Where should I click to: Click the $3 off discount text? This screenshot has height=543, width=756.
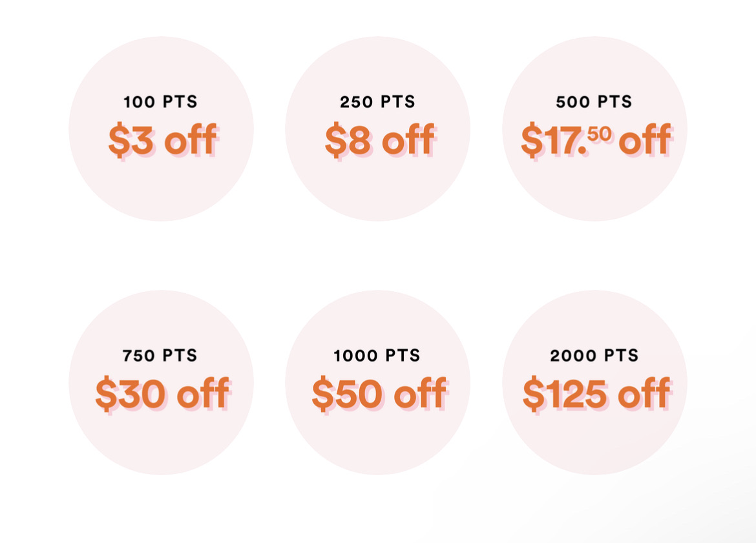pos(162,140)
